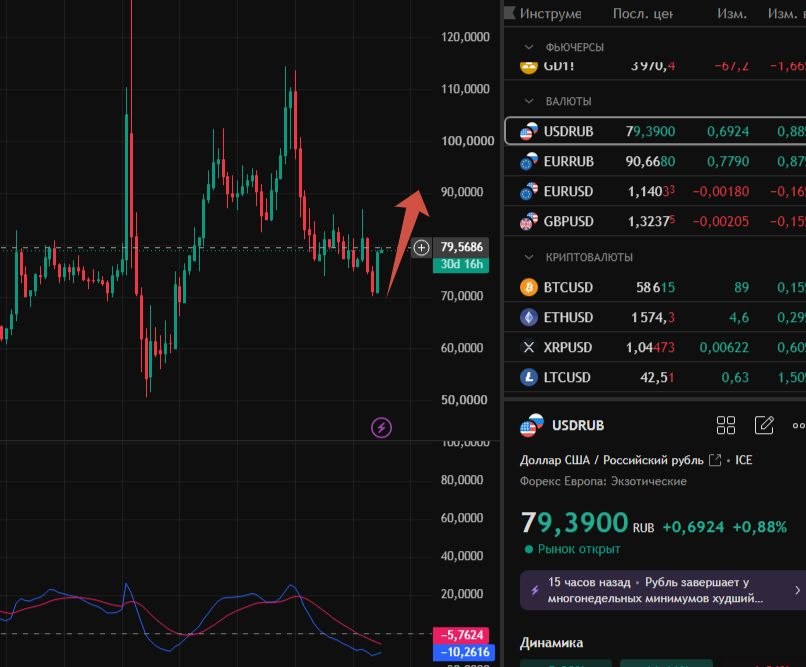Collapse the КРИПТОВАЛЮТЫ section

[x=529, y=257]
